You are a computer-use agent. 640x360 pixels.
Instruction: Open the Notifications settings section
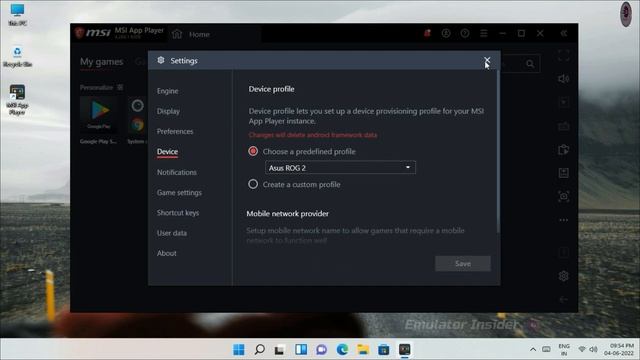(176, 172)
